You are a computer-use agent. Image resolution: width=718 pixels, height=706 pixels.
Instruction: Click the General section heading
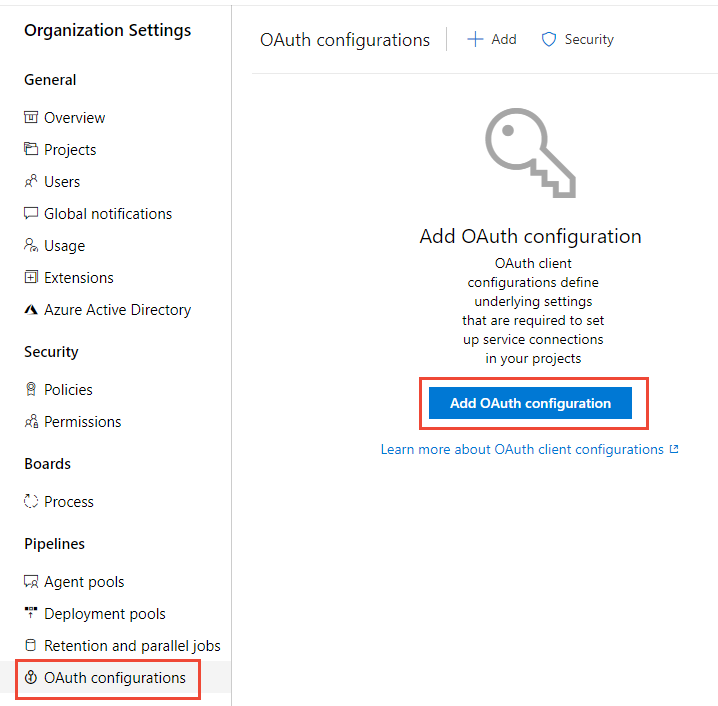(50, 80)
